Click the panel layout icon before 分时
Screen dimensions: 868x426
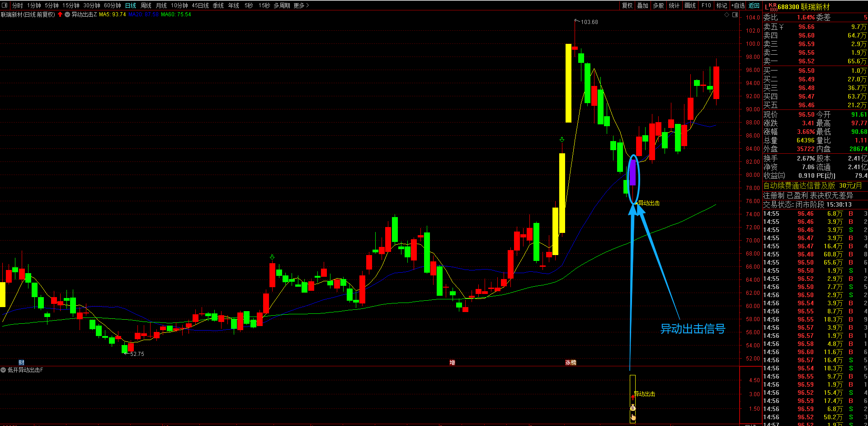[x=5, y=5]
